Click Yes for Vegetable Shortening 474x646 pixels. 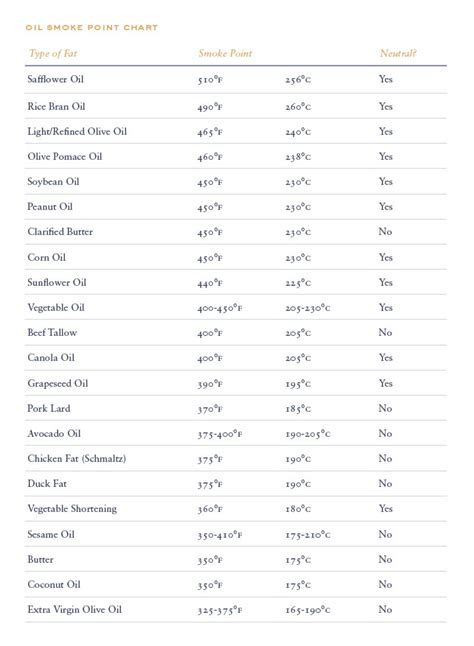386,509
